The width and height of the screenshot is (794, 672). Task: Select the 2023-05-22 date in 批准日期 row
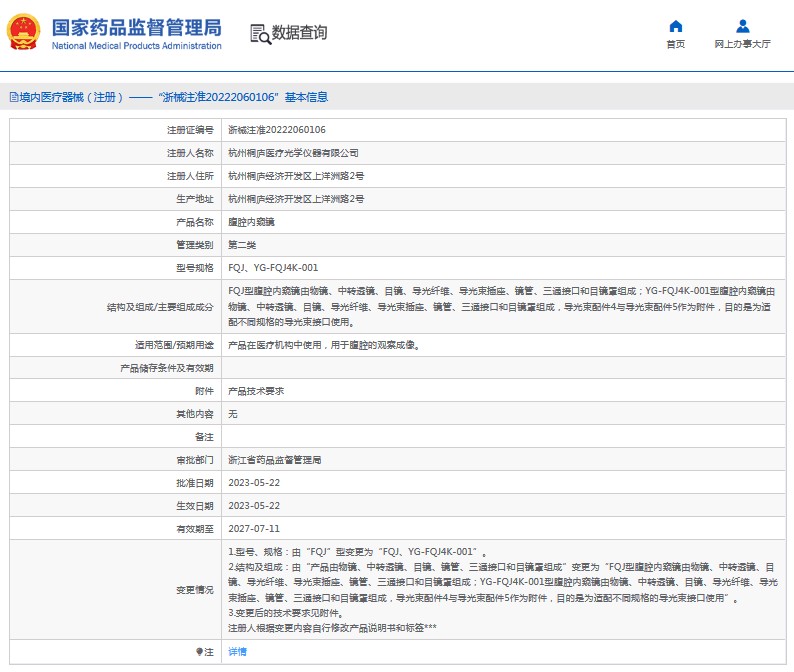click(x=254, y=483)
